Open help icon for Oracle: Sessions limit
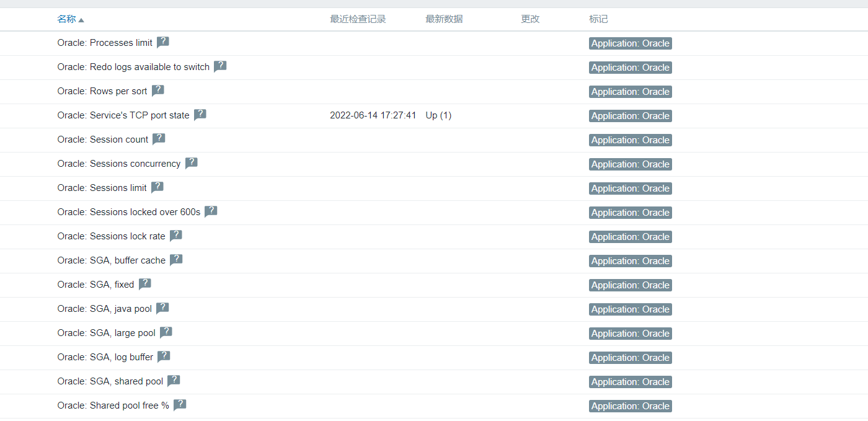 click(x=157, y=187)
